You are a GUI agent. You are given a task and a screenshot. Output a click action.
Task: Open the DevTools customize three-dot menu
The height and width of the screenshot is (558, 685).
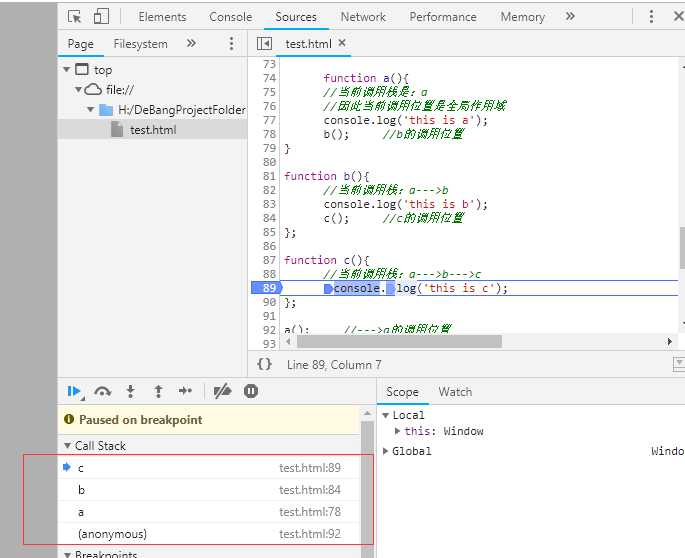[x=651, y=17]
